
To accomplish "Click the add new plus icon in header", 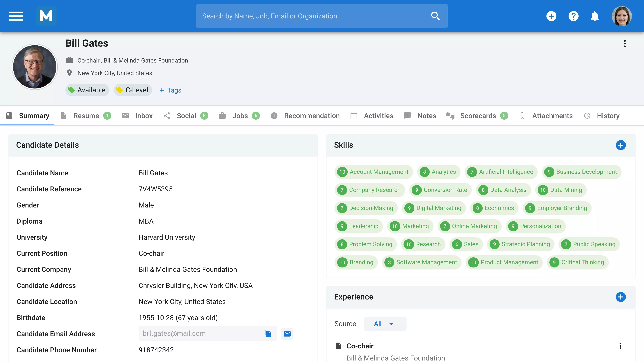I will [551, 16].
